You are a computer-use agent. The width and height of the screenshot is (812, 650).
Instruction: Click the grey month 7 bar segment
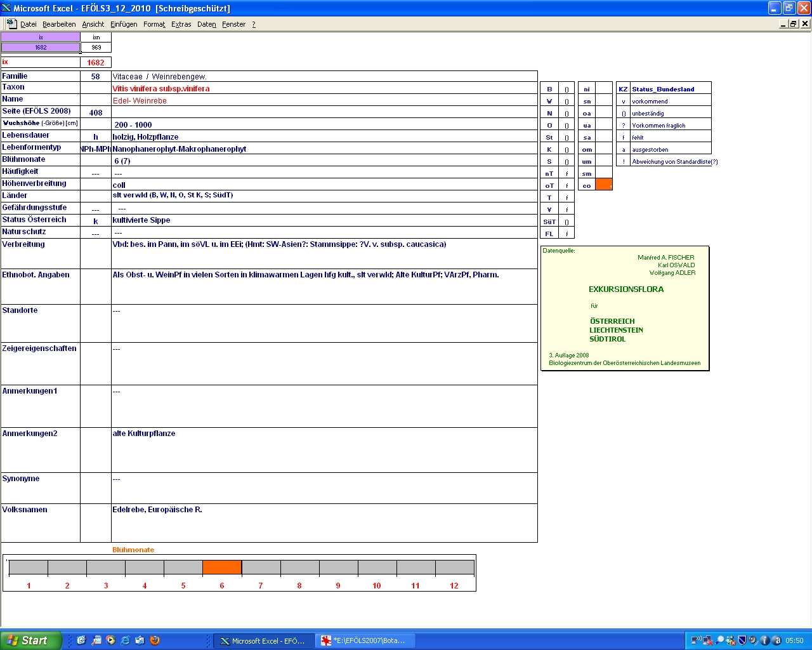[x=261, y=567]
